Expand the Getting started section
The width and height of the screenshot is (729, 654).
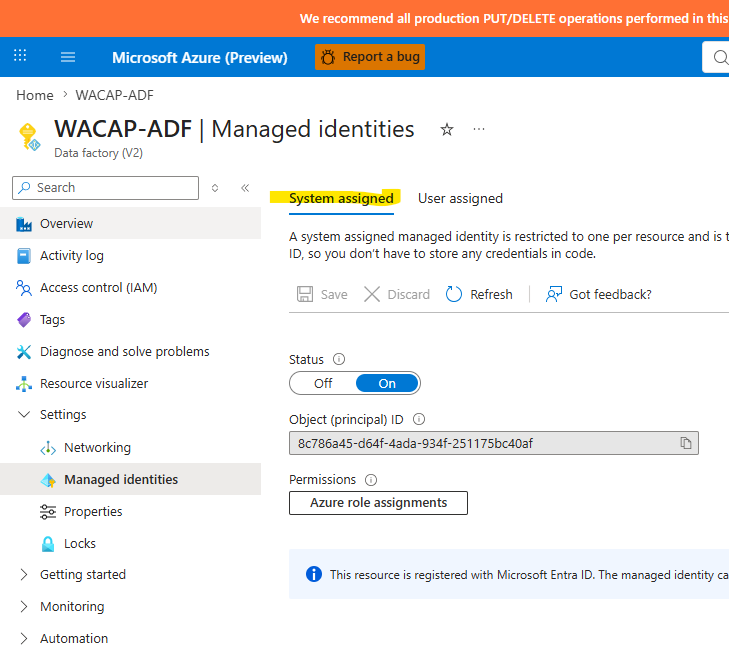pyautogui.click(x=24, y=575)
